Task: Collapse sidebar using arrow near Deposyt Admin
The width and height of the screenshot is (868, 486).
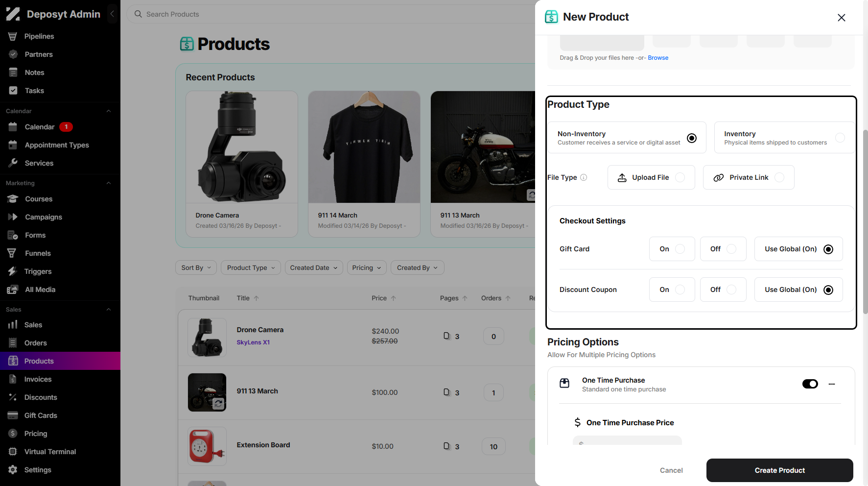Action: (x=112, y=14)
